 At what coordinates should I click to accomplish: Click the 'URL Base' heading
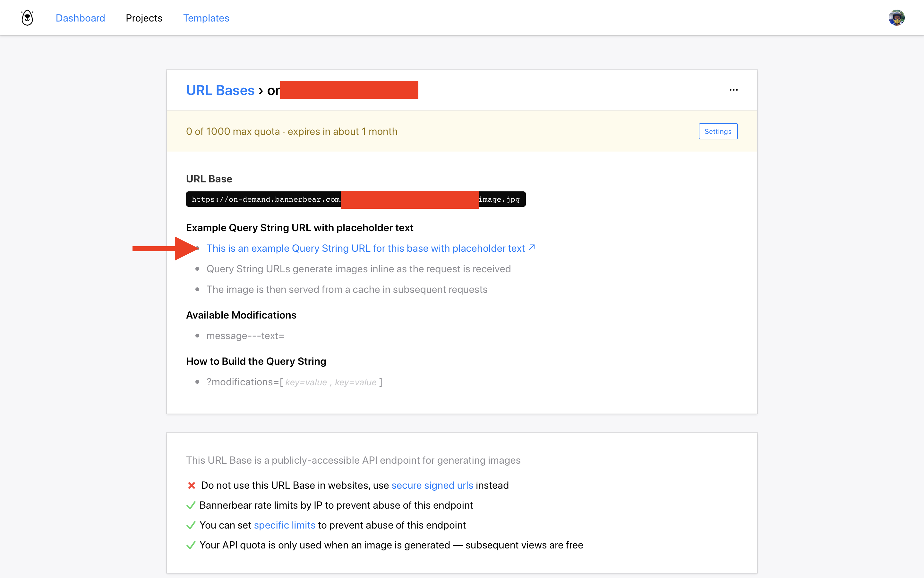pos(209,179)
